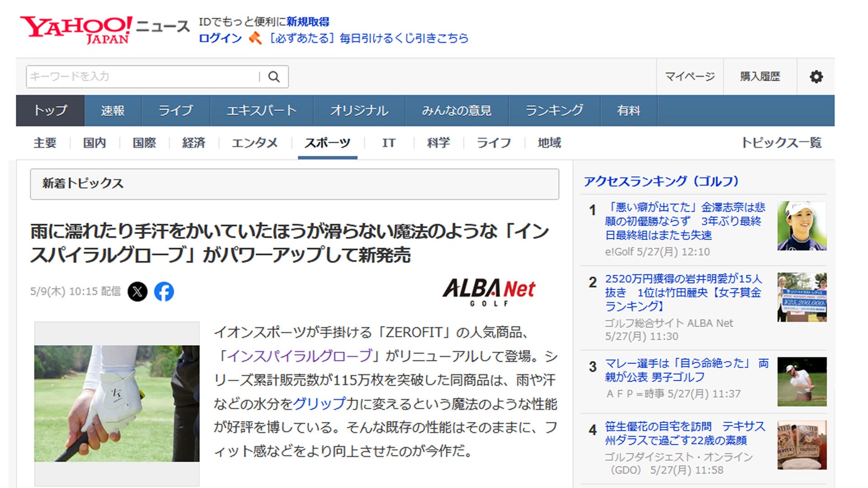Select the 経済 category
This screenshot has height=488, width=868.
[x=193, y=143]
